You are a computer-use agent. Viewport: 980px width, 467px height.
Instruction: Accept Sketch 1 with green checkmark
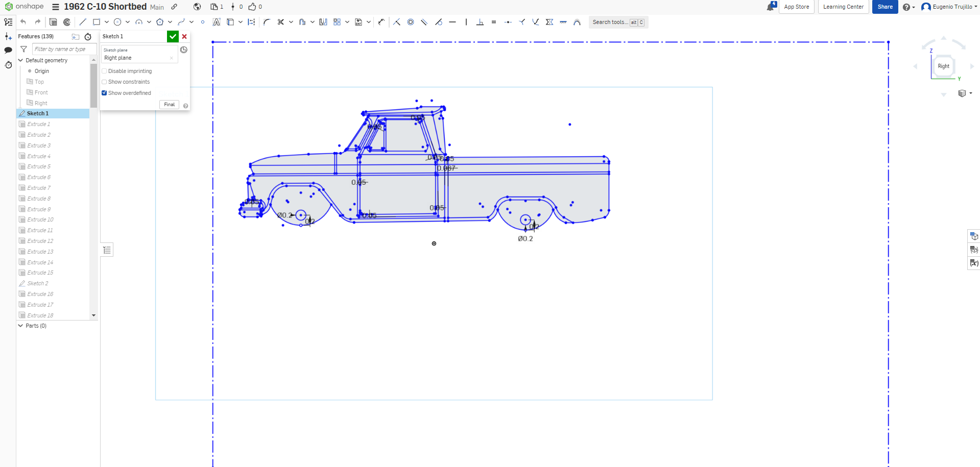click(x=173, y=36)
